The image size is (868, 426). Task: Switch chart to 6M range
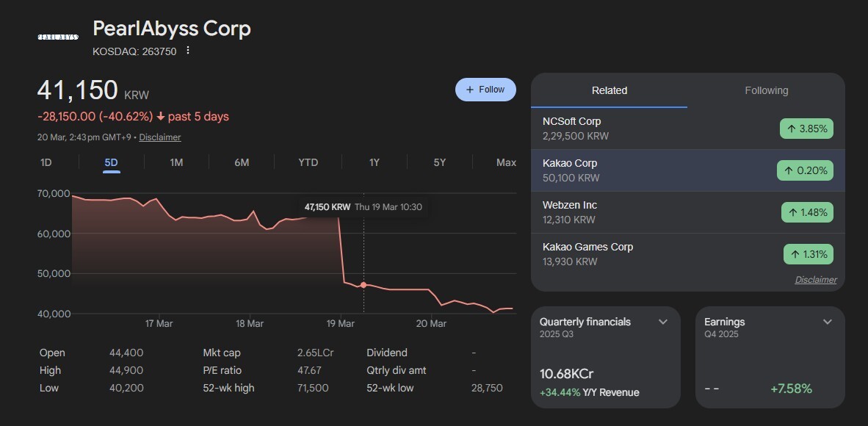(x=242, y=162)
